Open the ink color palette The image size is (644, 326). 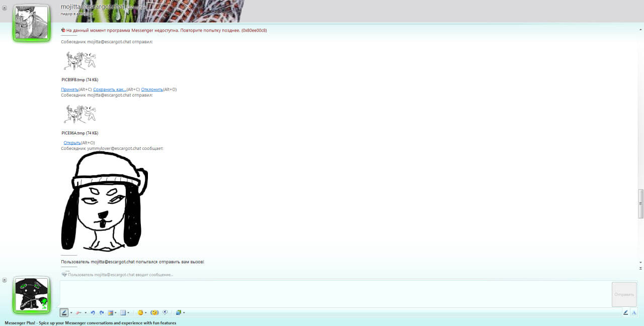click(111, 312)
